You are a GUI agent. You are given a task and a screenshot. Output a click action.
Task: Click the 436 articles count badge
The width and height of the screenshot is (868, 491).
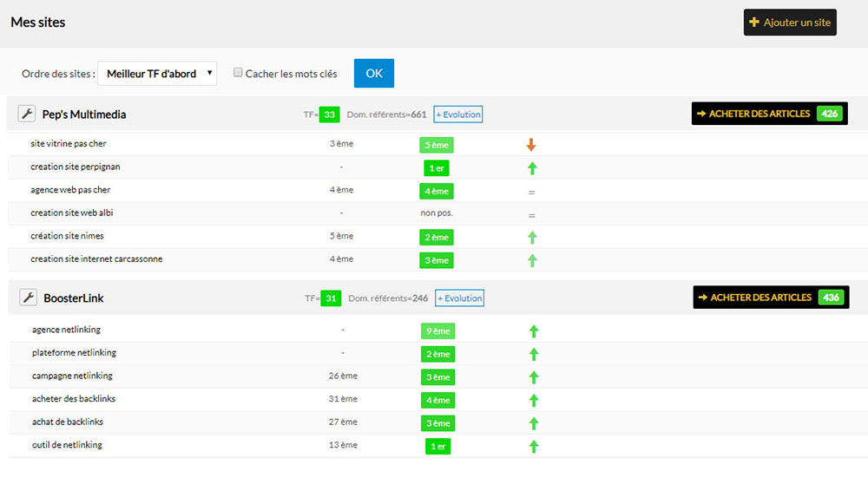click(831, 298)
